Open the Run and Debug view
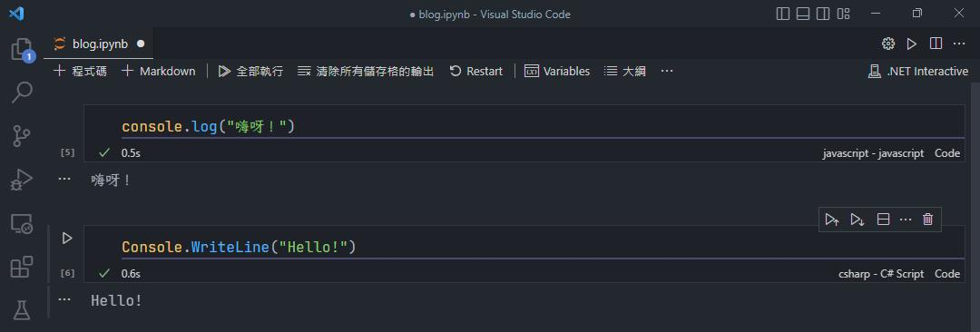Image resolution: width=980 pixels, height=332 pixels. [x=22, y=180]
